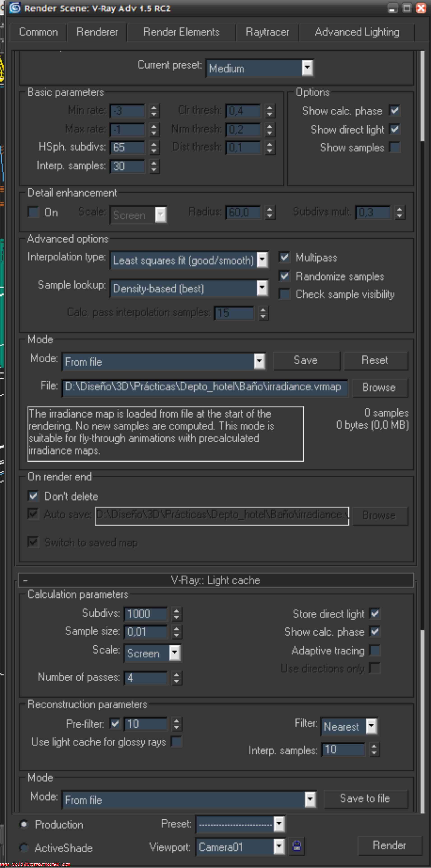Click the Render button
Viewport: 431px width, 868px height.
pos(389,845)
